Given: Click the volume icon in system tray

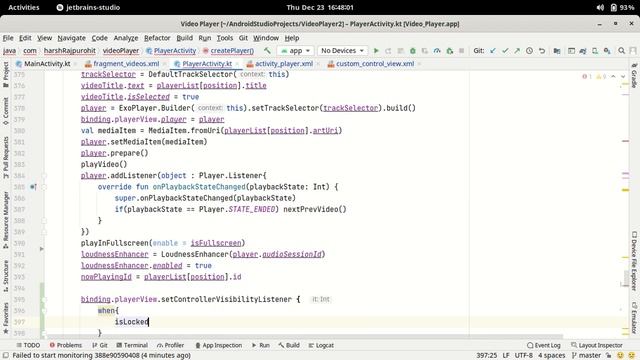Looking at the screenshot, I should pyautogui.click(x=600, y=7).
